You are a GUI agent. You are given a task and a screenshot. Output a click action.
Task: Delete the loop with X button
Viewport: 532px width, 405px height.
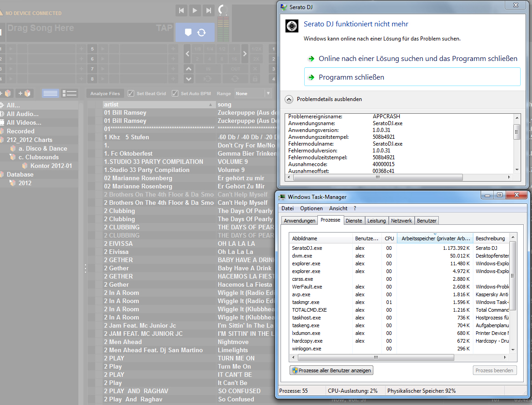point(255,69)
